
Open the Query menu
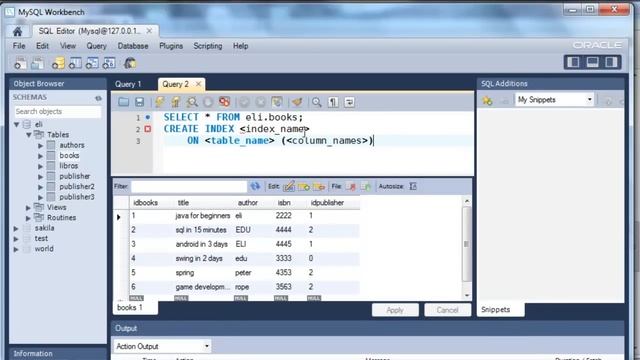[96, 46]
